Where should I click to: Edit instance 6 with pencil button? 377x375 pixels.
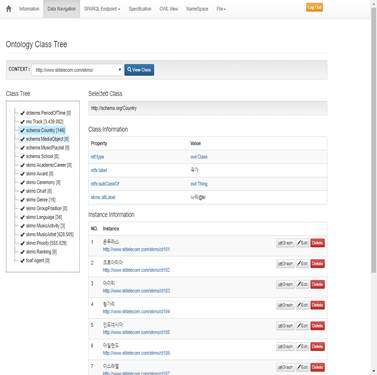pos(302,347)
